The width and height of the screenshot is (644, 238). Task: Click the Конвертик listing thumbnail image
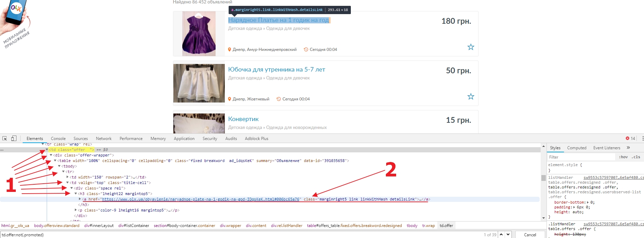click(x=199, y=123)
